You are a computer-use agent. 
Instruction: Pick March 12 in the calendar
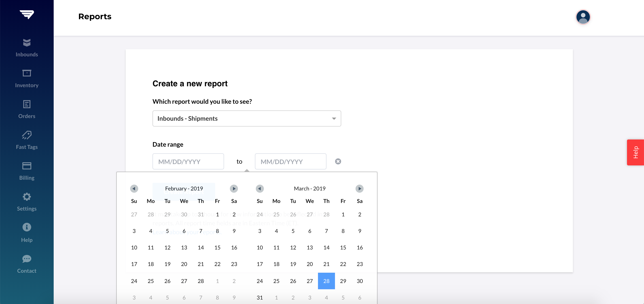[x=293, y=247]
